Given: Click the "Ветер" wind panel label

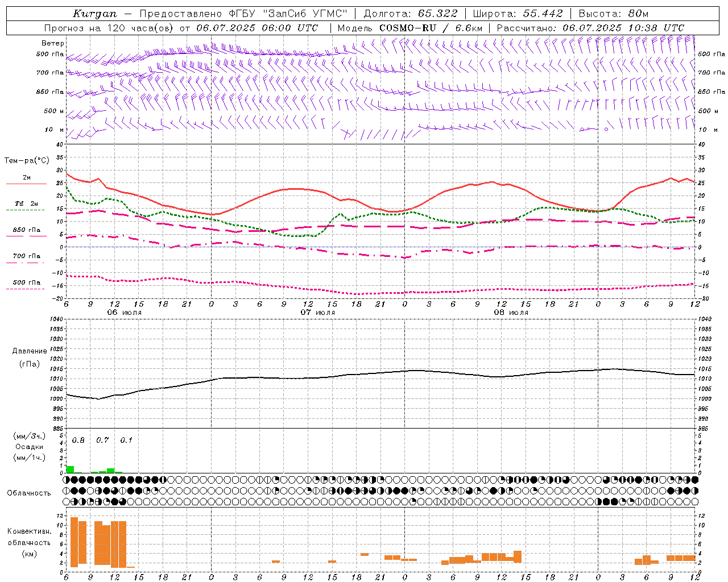Looking at the screenshot, I should pyautogui.click(x=53, y=43).
